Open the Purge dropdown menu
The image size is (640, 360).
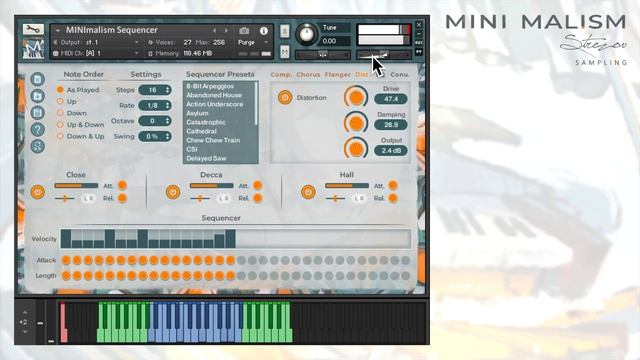[253, 42]
